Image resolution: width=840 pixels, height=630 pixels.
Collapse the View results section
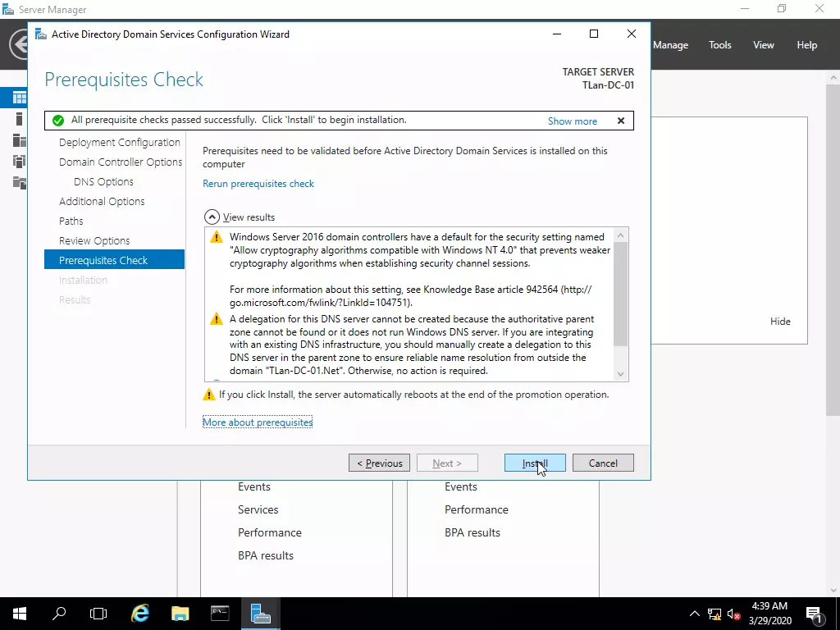[x=212, y=217]
